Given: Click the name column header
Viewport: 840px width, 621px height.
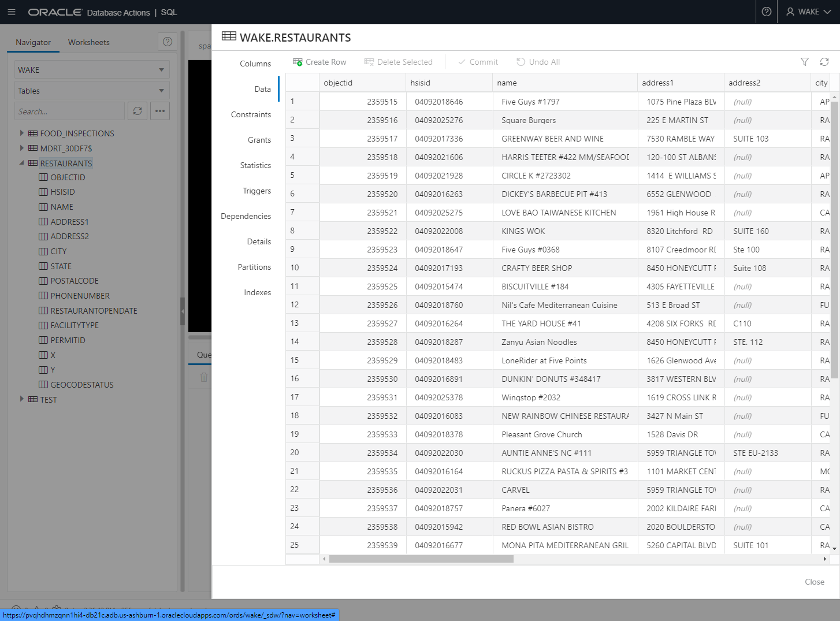Looking at the screenshot, I should tap(565, 83).
